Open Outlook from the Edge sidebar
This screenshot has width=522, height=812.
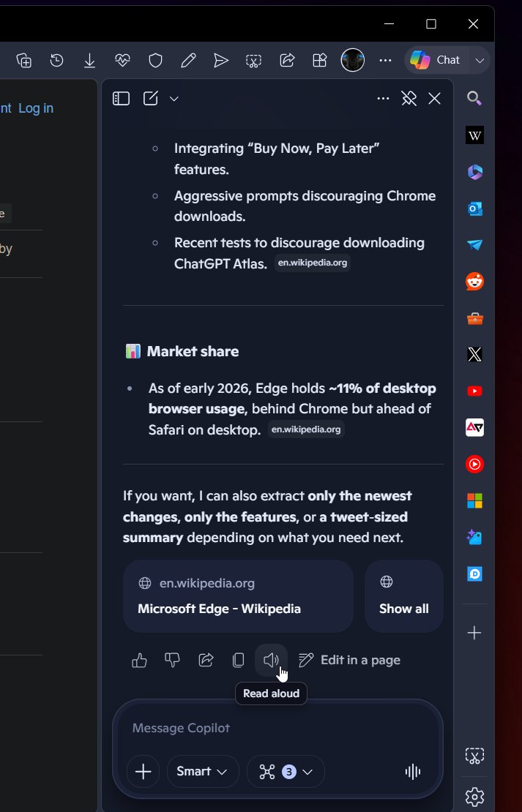475,208
